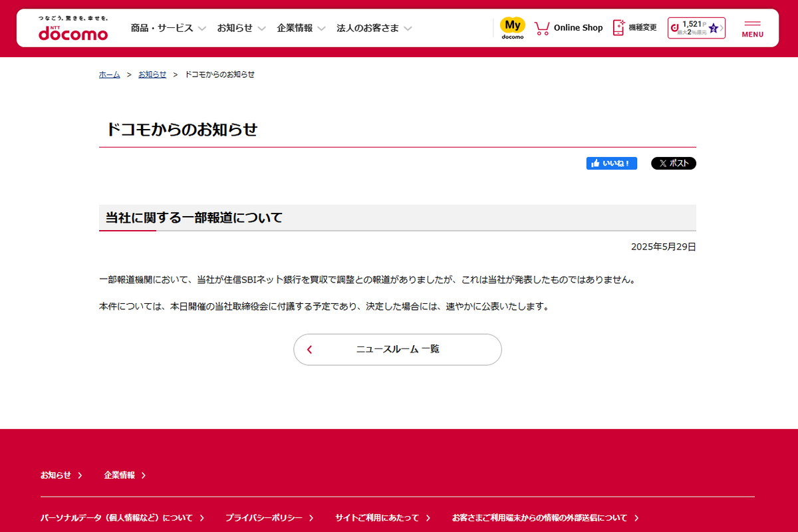This screenshot has height=532, width=798.
Task: Open the ホーム breadcrumb link
Action: [x=108, y=74]
